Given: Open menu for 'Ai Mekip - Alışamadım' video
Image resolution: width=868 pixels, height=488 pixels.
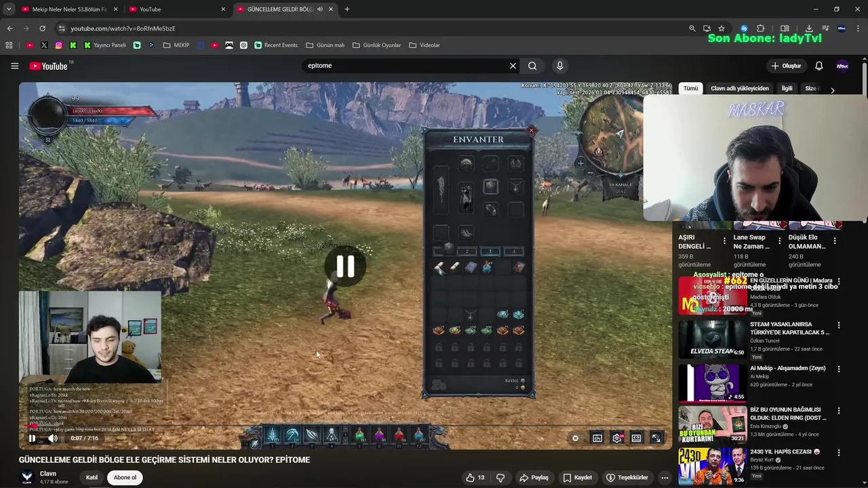Looking at the screenshot, I should click(839, 369).
